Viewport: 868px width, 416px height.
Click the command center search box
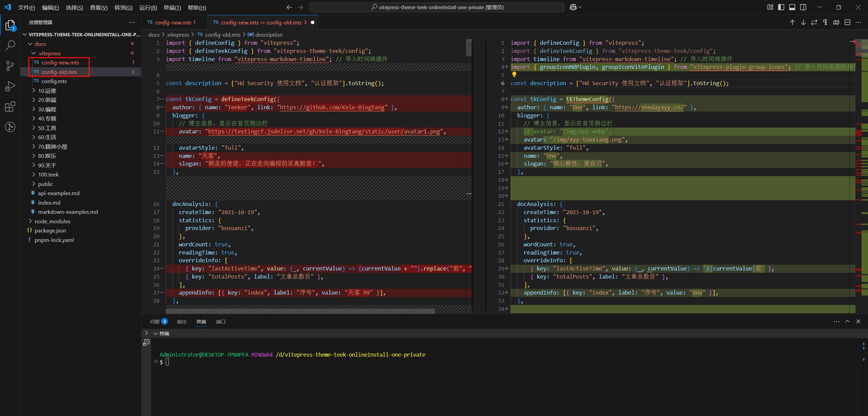coord(437,7)
